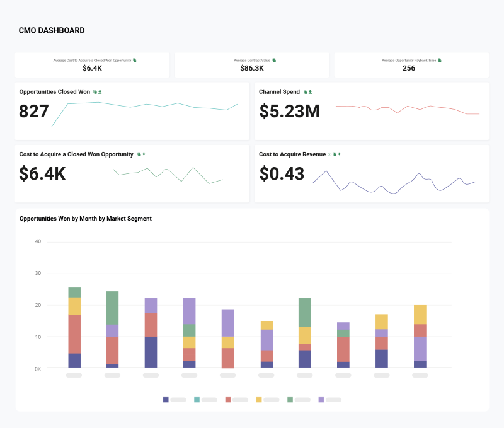
Task: Toggle the yellow legend series
Action: coord(259,400)
